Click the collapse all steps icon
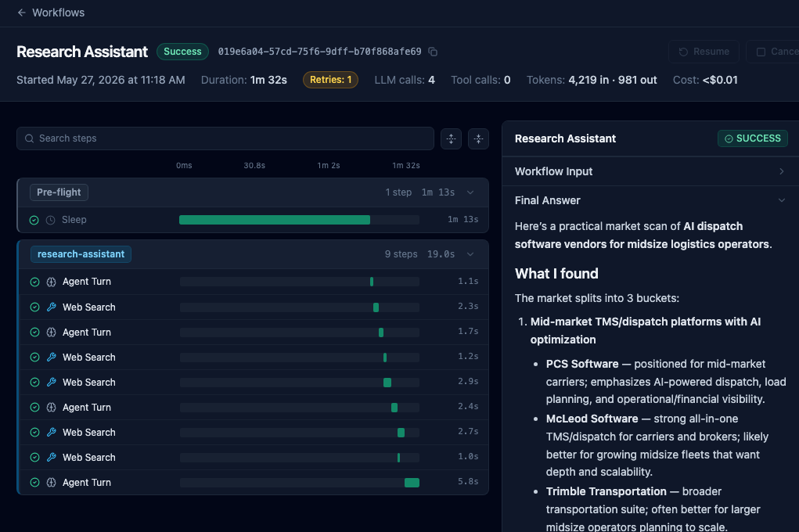 [478, 138]
